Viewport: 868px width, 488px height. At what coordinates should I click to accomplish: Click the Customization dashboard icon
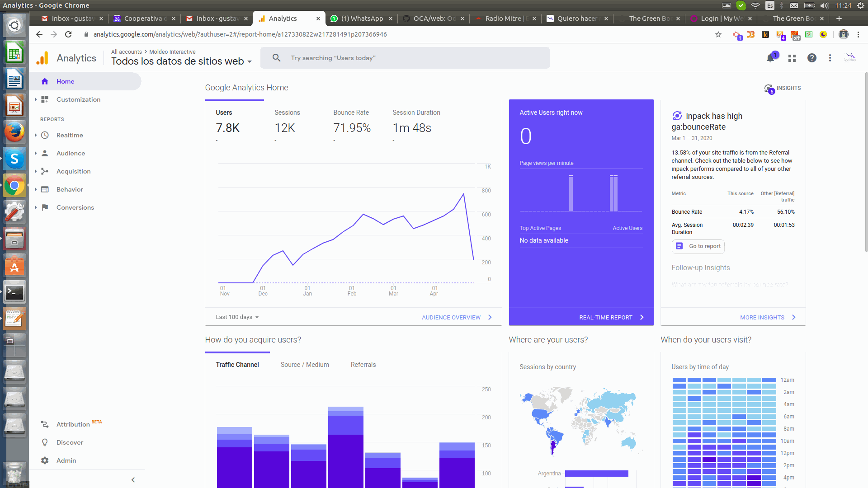[x=45, y=99]
